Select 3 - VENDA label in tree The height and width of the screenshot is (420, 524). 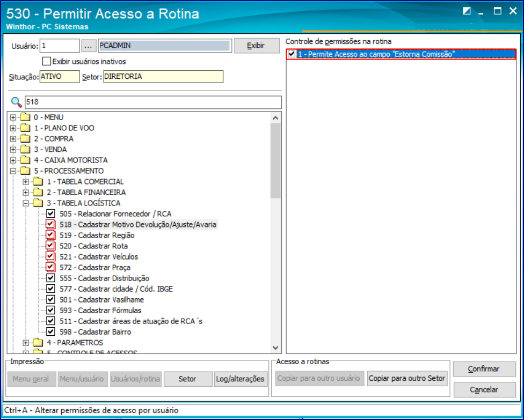(50, 149)
